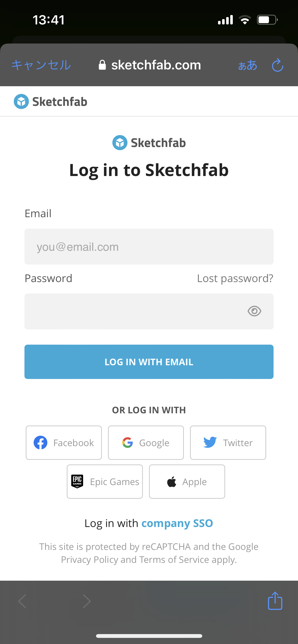Log in with Epic Games
This screenshot has width=298, height=644.
coord(105,482)
